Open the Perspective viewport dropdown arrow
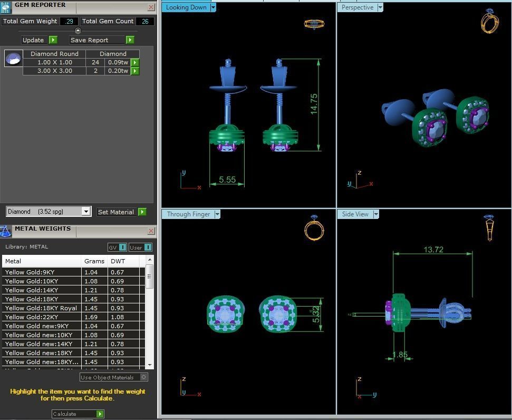Image resolution: width=512 pixels, height=420 pixels. point(380,7)
